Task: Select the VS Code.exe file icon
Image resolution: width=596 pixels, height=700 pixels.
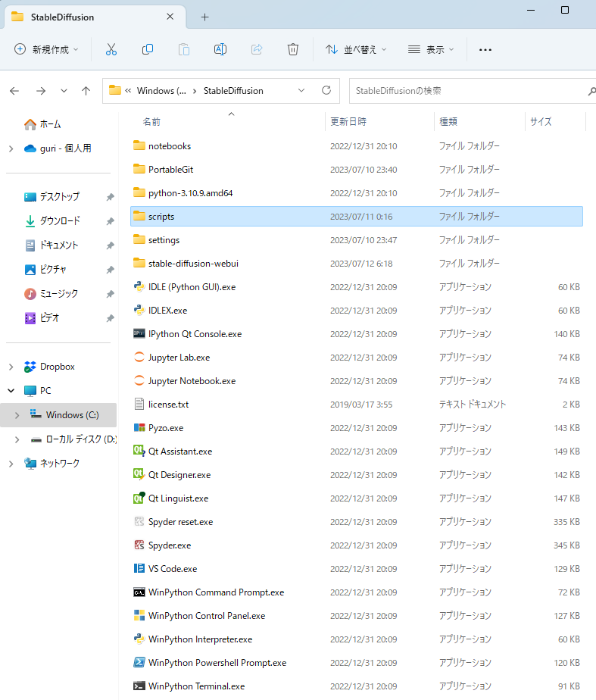Action: [x=139, y=568]
